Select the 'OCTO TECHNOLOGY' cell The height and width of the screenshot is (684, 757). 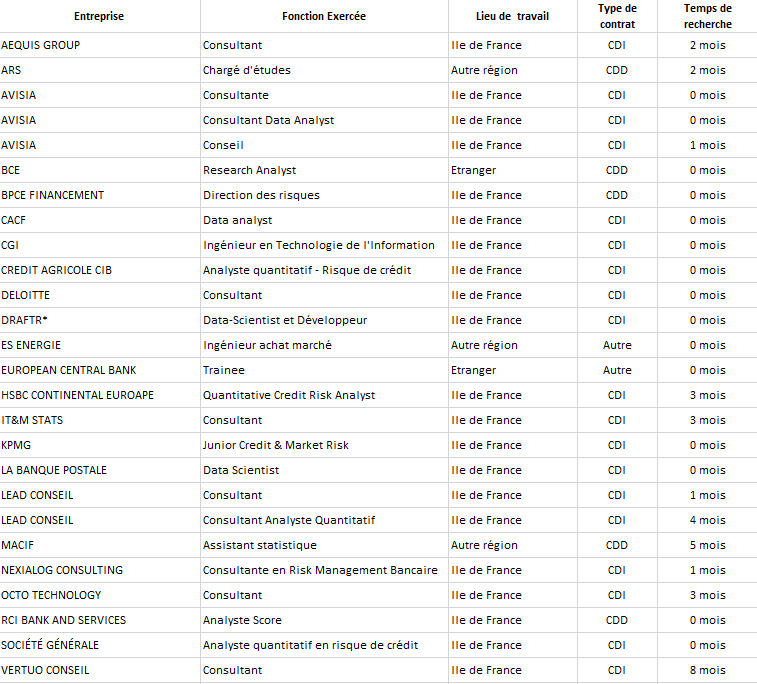(x=100, y=596)
